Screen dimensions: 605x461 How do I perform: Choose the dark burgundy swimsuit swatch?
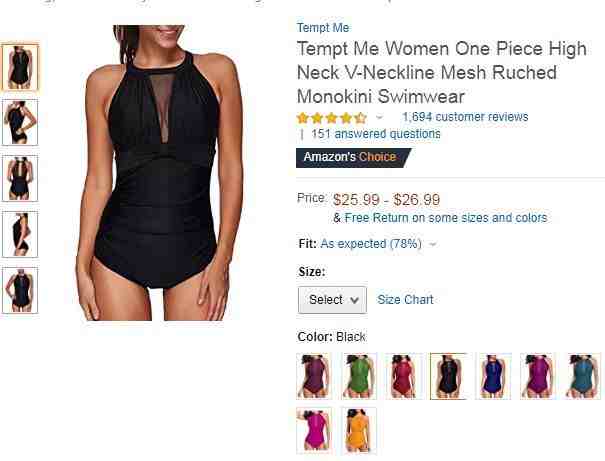click(314, 376)
